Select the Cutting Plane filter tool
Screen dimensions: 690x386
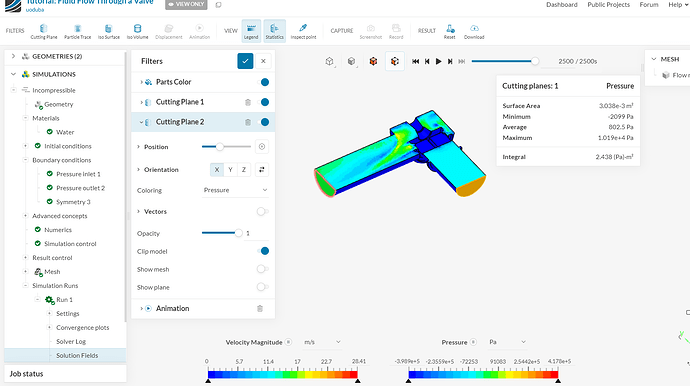(x=44, y=31)
